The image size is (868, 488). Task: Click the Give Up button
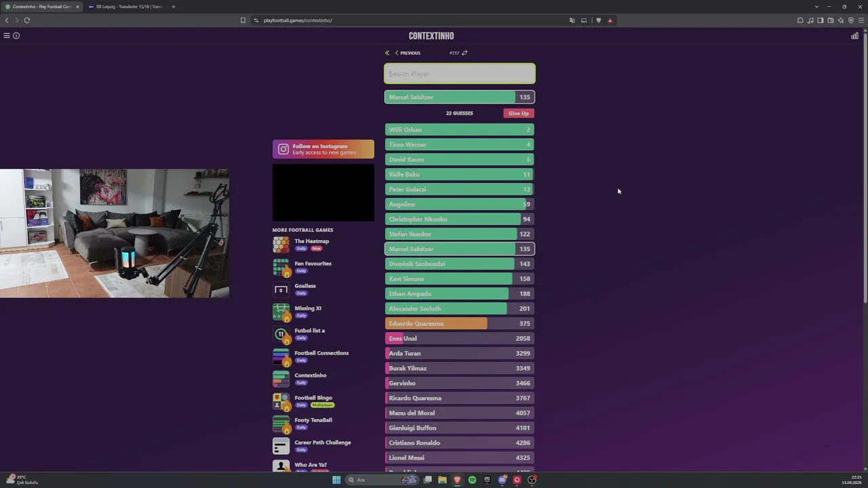(519, 113)
